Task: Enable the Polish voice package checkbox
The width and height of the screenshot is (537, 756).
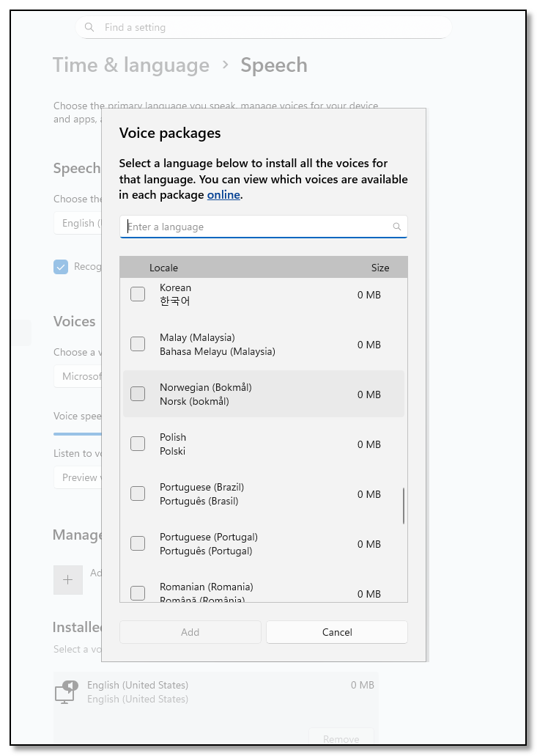Action: tap(137, 443)
